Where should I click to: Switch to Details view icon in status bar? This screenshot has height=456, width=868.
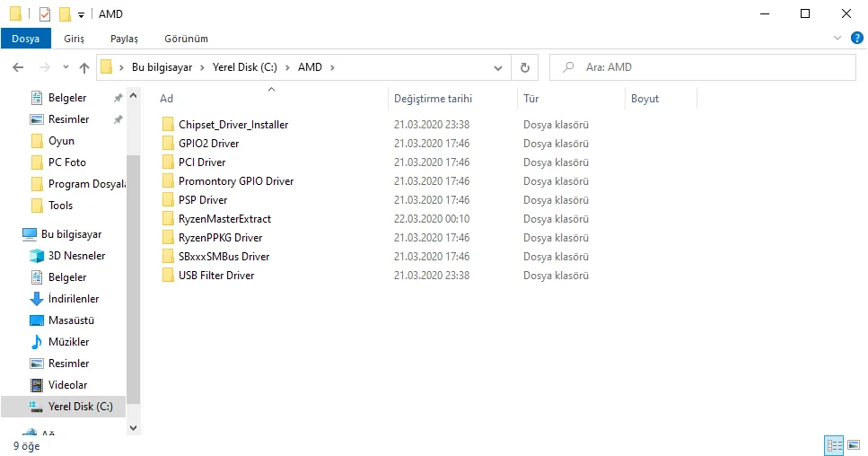pos(834,445)
